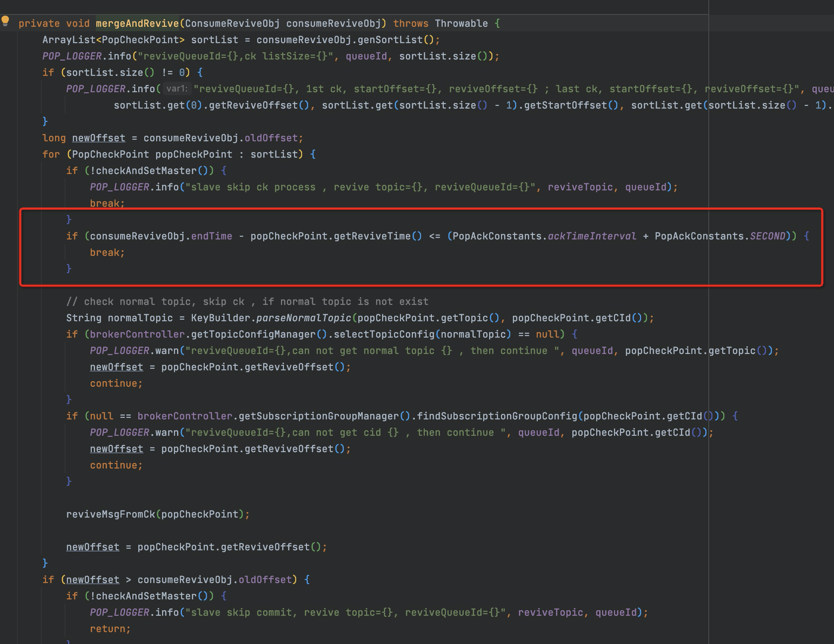Image resolution: width=834 pixels, height=644 pixels.
Task: Click the ackTimeInterval constant
Action: [592, 236]
